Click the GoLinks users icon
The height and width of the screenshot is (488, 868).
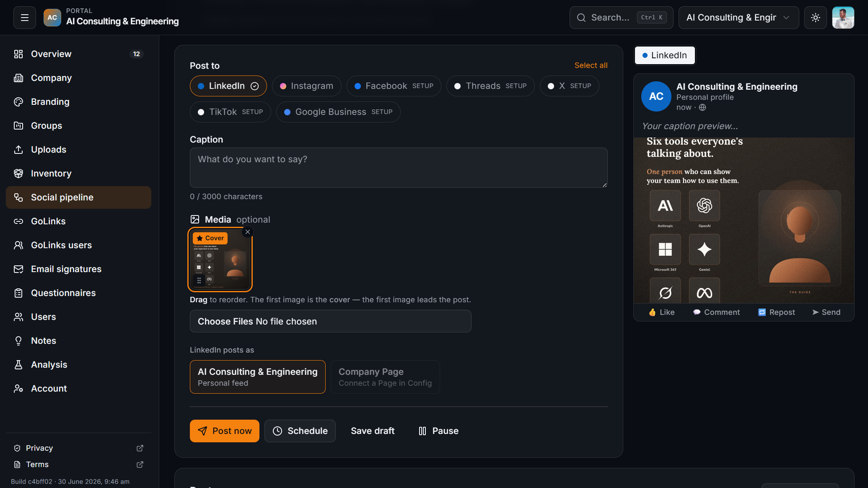[18, 245]
